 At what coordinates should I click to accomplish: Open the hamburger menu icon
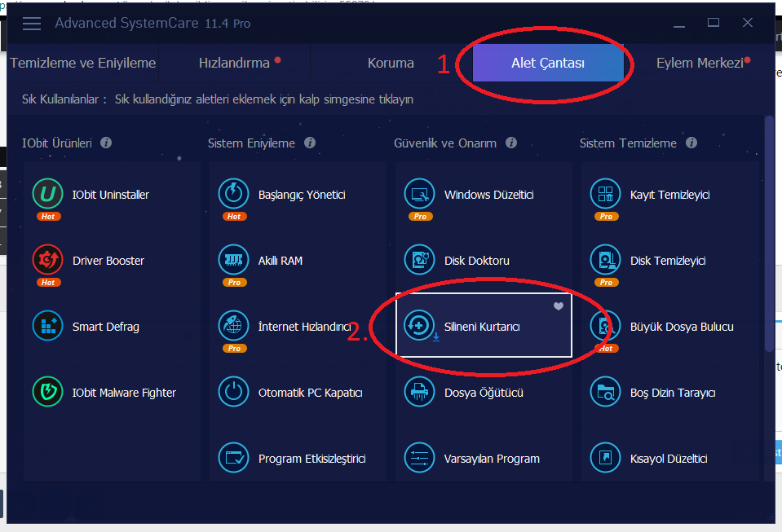pos(32,24)
